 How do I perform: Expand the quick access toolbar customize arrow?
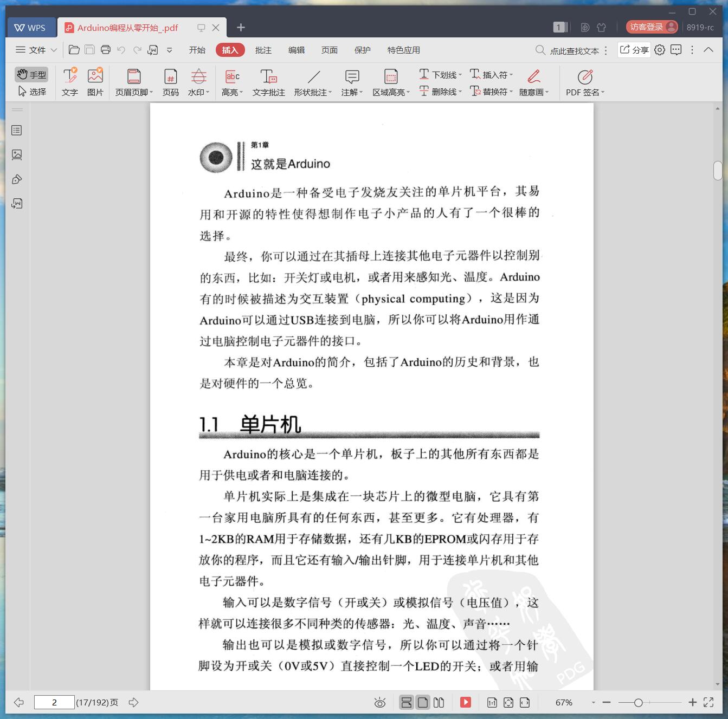tap(169, 50)
